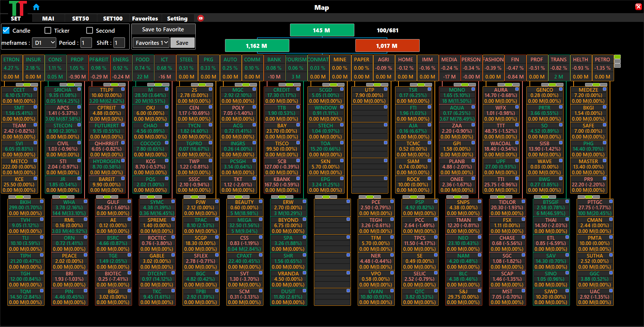Open the Favorites 1 dropdown

pyautogui.click(x=151, y=43)
